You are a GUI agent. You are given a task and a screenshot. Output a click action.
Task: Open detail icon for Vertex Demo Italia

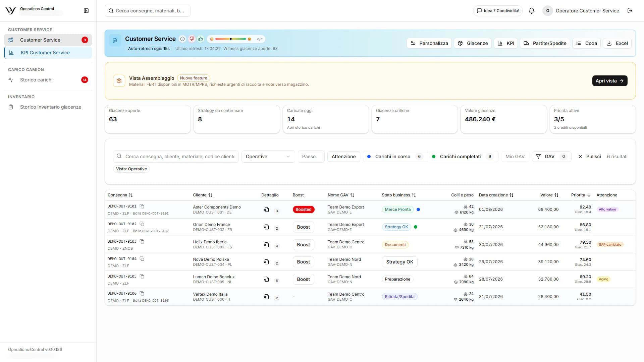click(266, 297)
